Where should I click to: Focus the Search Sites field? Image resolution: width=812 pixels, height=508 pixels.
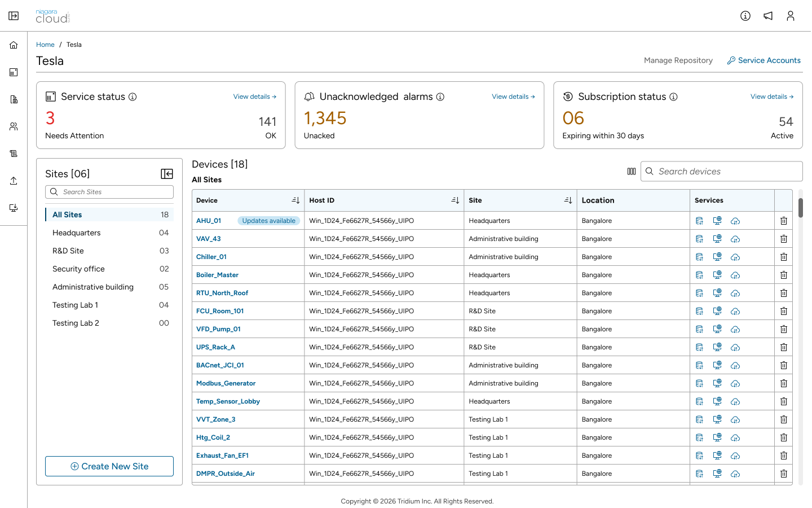(109, 192)
